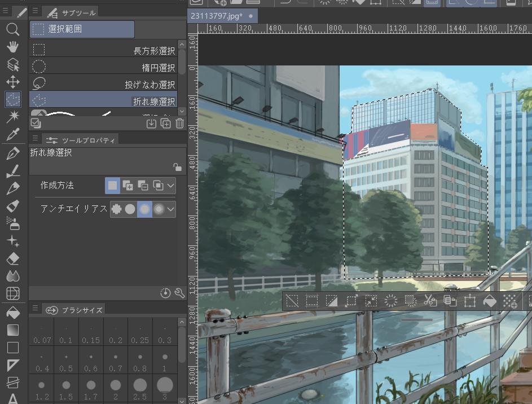Click Invert selected area in the launcher

coord(332,301)
